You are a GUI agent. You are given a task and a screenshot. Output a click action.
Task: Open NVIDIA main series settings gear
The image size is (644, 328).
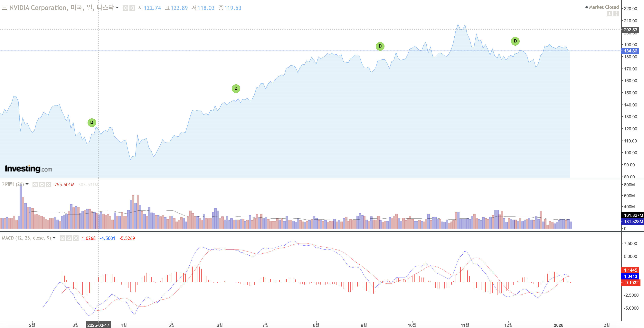click(x=132, y=8)
